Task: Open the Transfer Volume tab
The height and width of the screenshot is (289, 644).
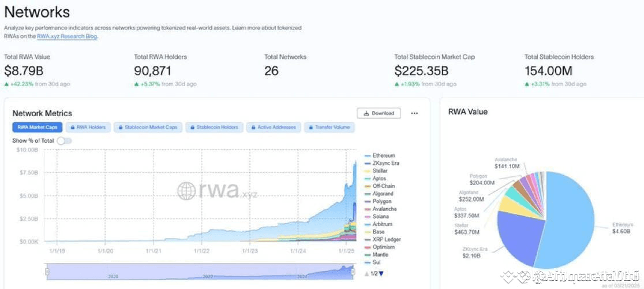Action: 330,127
